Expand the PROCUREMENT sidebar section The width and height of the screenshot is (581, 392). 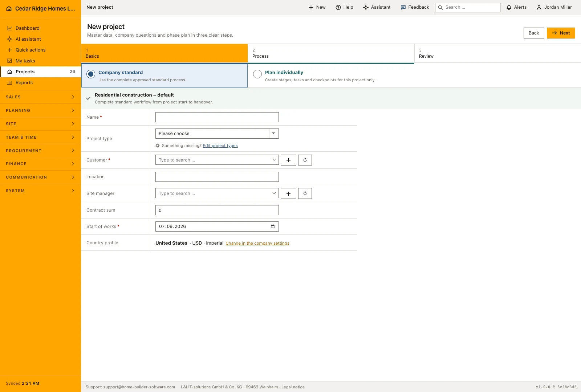coord(40,151)
